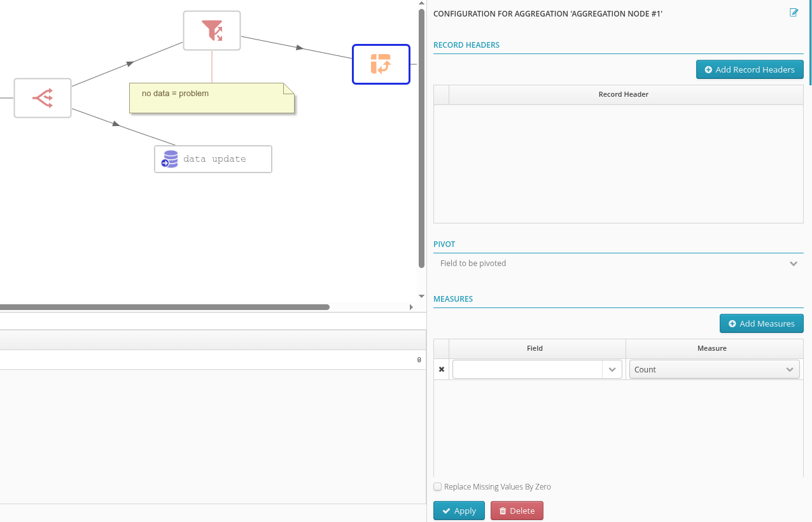Click the canvas vertical scrollbar thumb
Image resolution: width=812 pixels, height=522 pixels.
421,138
